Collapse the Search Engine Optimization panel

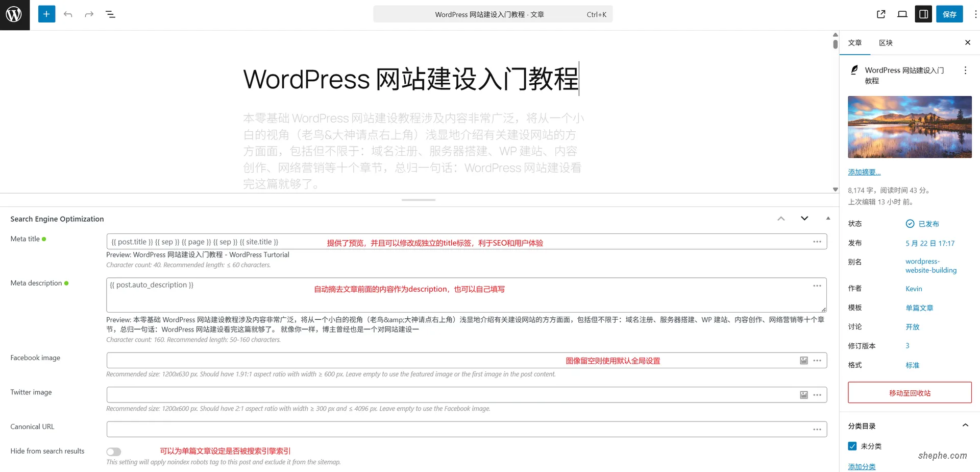tap(781, 218)
